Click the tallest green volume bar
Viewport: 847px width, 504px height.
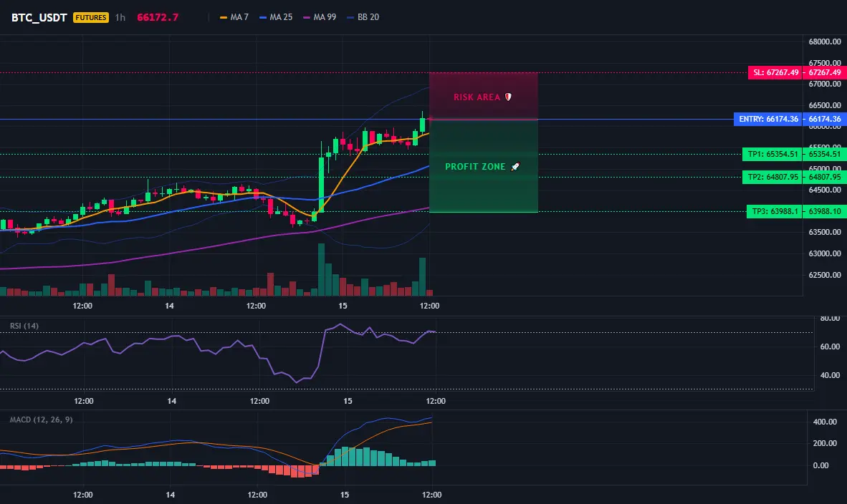coord(322,270)
